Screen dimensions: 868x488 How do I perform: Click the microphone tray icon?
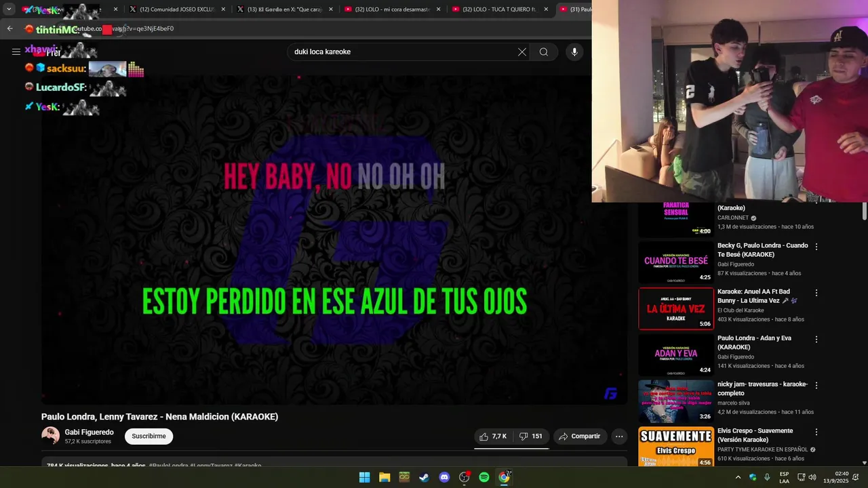click(x=767, y=477)
